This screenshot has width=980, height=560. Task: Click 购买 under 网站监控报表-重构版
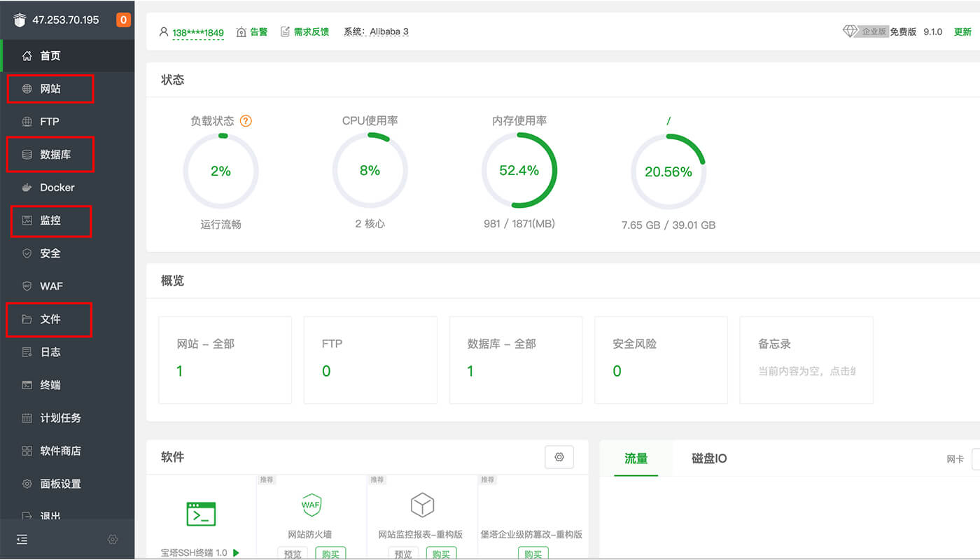(x=441, y=554)
